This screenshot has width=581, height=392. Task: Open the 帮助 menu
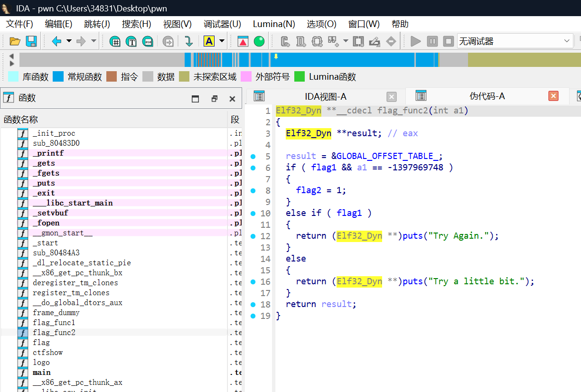[x=400, y=24]
